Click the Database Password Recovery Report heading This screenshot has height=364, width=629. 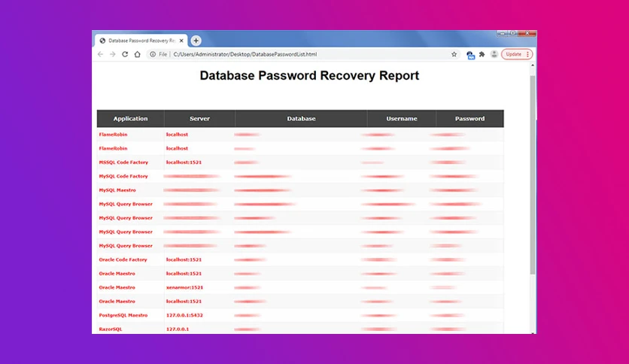click(x=309, y=75)
